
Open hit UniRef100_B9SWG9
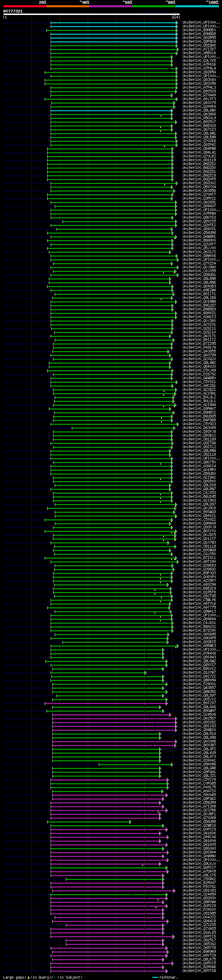pos(199,512)
